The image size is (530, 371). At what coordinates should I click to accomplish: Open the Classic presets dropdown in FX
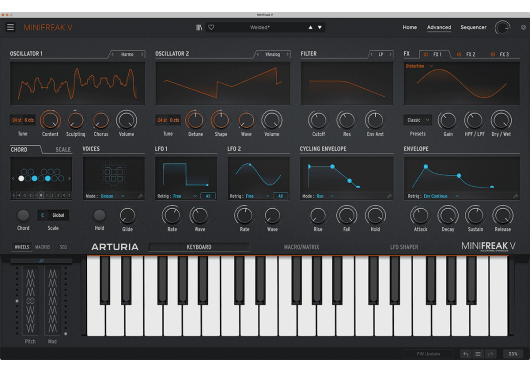(418, 120)
